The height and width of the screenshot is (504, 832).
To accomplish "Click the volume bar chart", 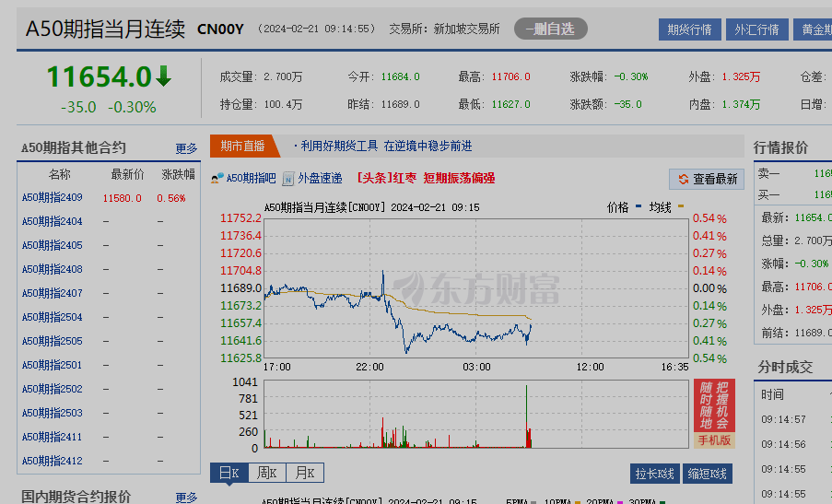I will point(476,414).
